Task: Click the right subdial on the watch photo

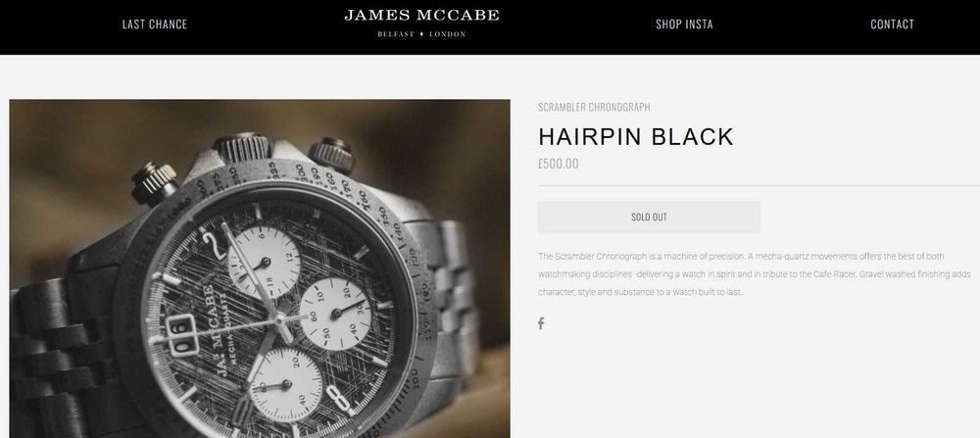Action: tap(337, 313)
